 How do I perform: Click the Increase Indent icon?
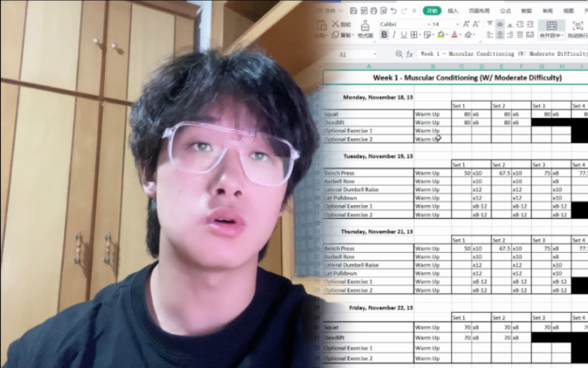(x=530, y=24)
